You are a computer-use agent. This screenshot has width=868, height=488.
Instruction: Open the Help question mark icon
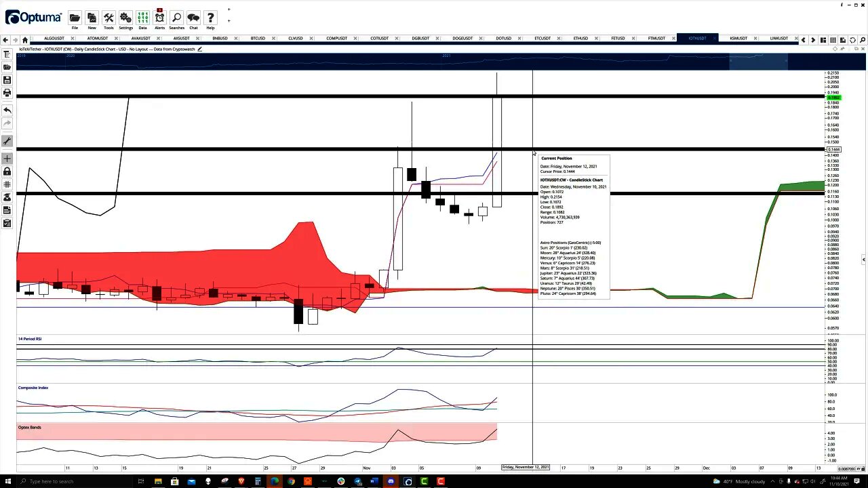[210, 18]
